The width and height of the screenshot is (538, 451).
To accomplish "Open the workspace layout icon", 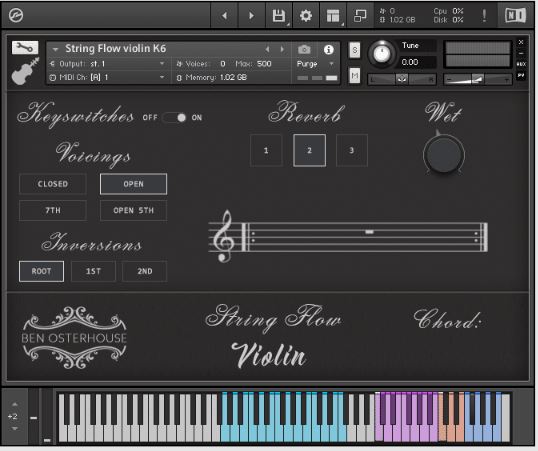I will click(x=333, y=15).
